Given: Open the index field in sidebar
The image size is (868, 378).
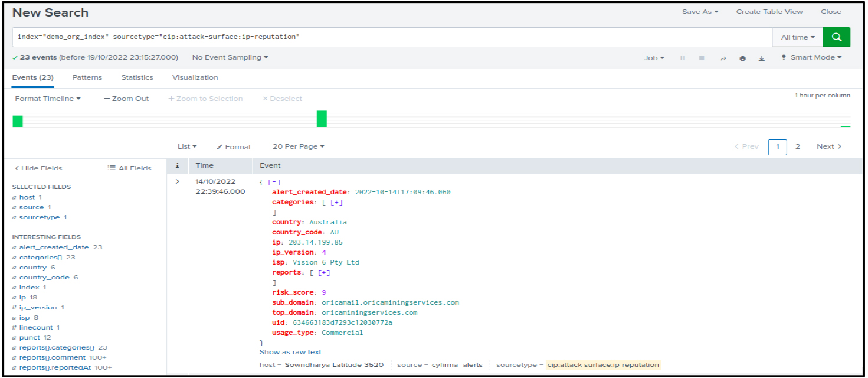Looking at the screenshot, I should click(29, 288).
